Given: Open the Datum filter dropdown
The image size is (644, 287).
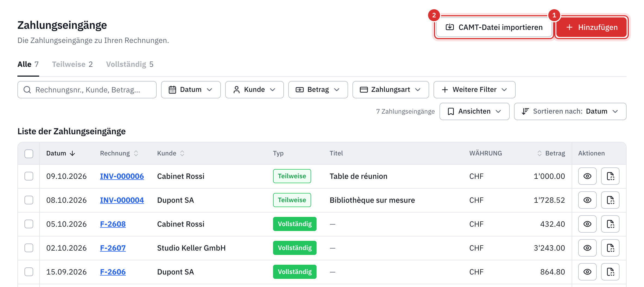Looking at the screenshot, I should [x=191, y=90].
